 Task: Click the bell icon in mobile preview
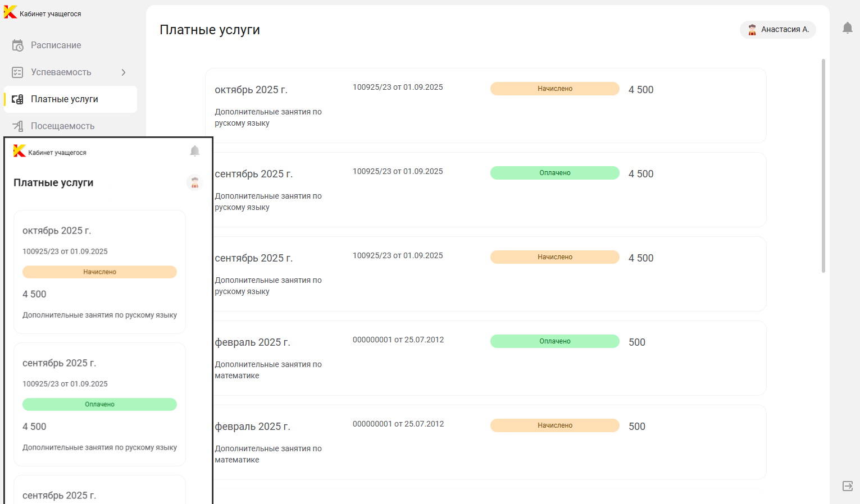(194, 151)
